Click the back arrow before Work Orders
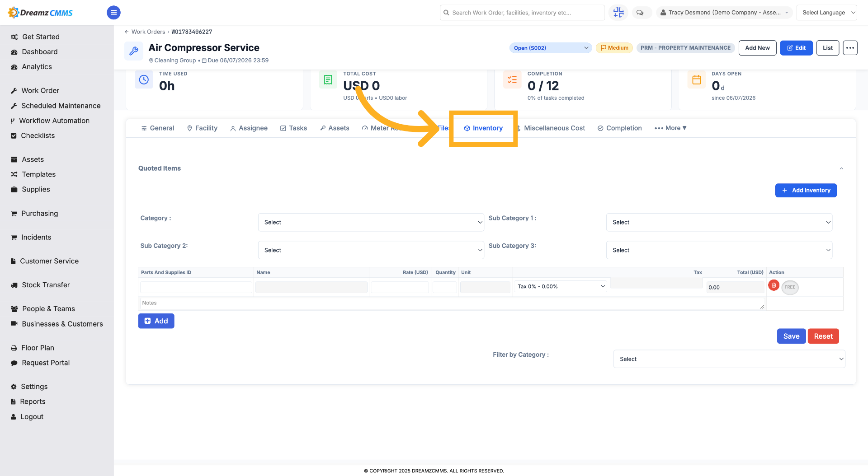 click(127, 32)
